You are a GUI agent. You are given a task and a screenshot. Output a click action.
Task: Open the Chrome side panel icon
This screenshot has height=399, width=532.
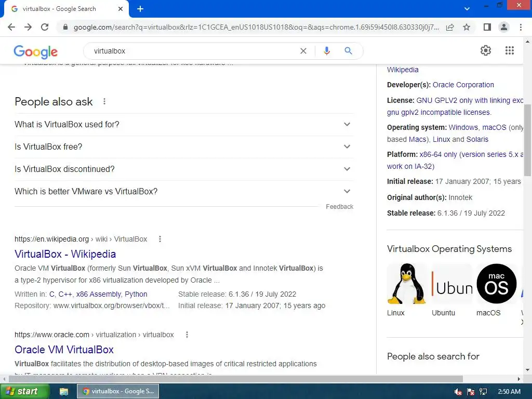point(487,27)
